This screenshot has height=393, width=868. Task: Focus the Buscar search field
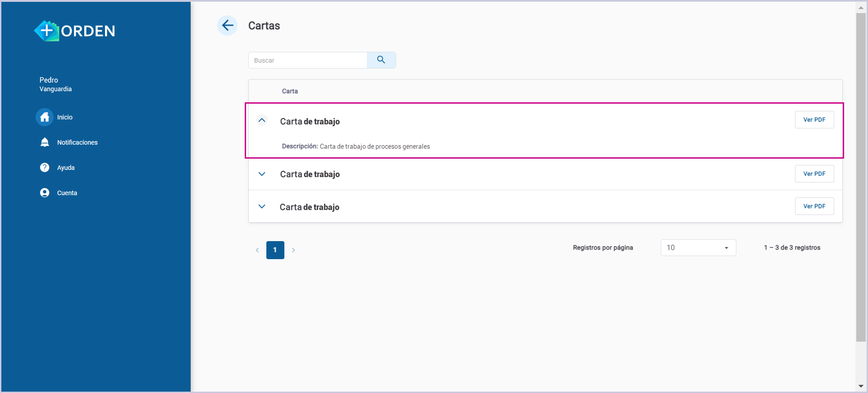tap(308, 60)
